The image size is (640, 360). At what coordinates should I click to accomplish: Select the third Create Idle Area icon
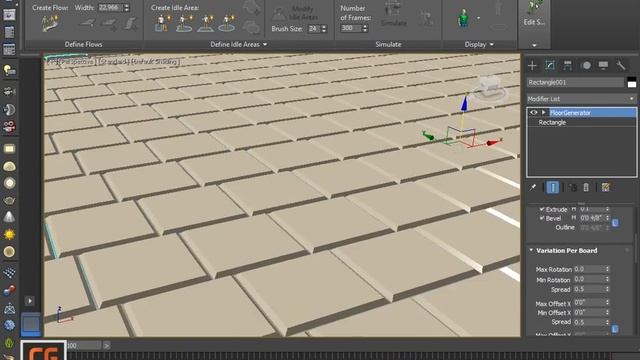pos(205,24)
